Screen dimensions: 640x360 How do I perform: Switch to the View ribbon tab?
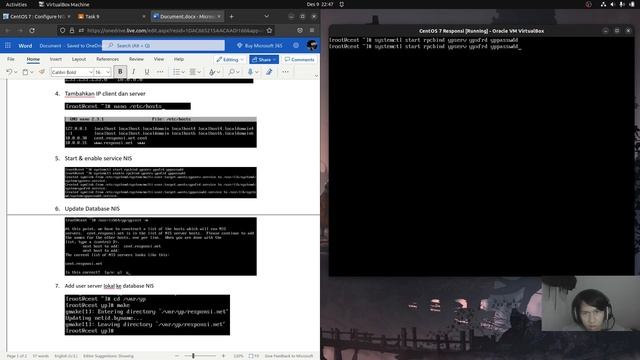159,59
